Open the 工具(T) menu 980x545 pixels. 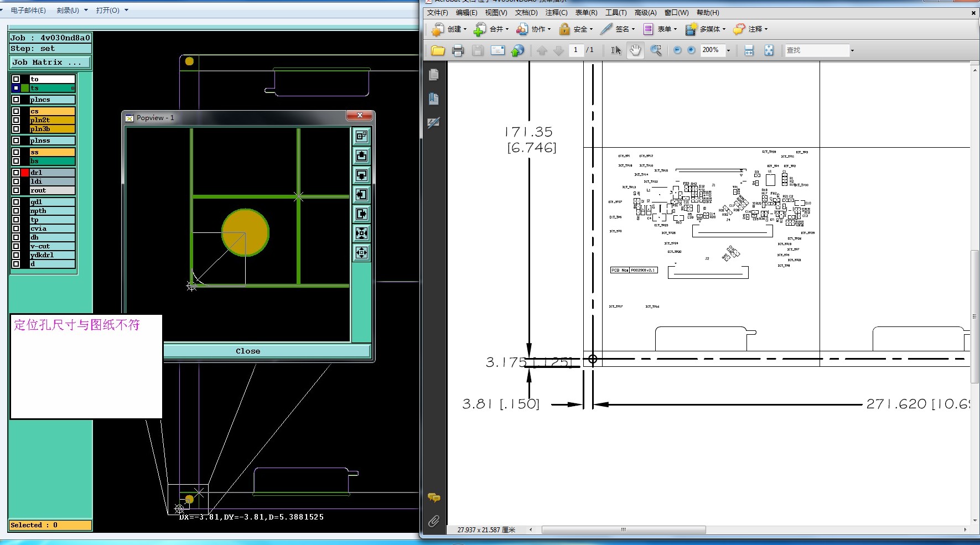click(615, 13)
